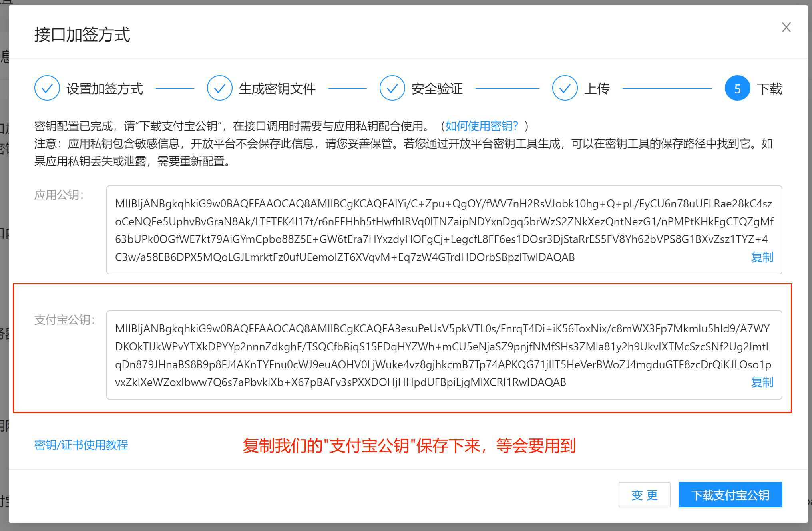Click the checkmark circle for 上传 step
Image resolution: width=812 pixels, height=531 pixels.
click(565, 88)
